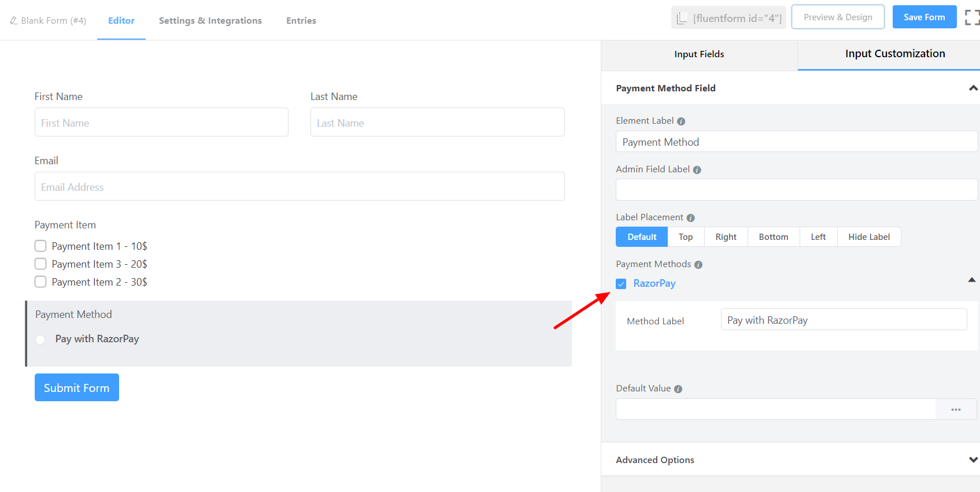Viewport: 980px width, 492px height.
Task: Switch to Input Fields tab
Action: click(x=699, y=54)
